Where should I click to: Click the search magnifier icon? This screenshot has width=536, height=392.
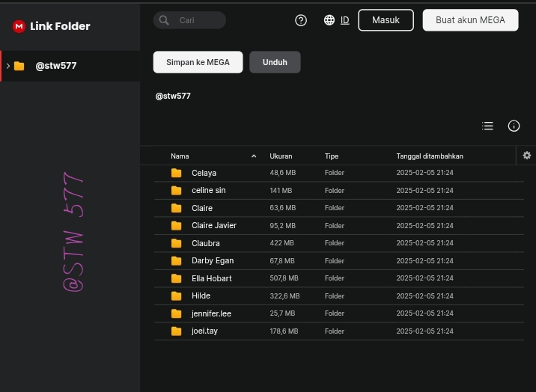(x=164, y=20)
